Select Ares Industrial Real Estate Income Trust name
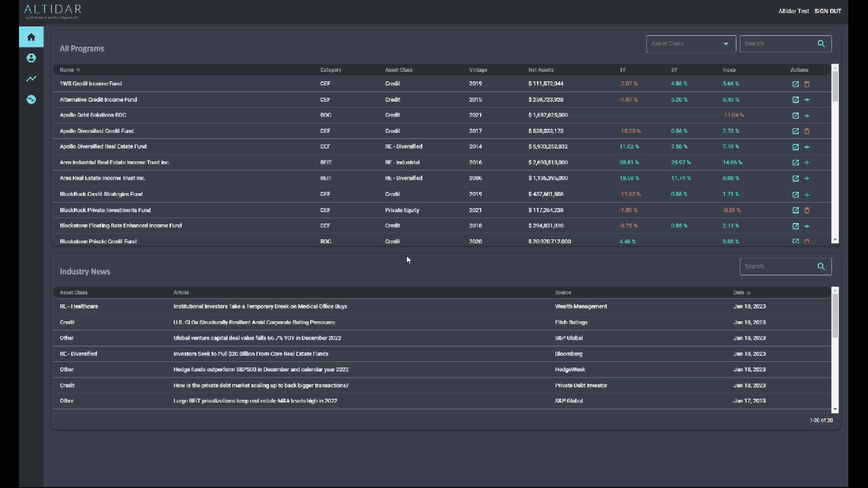 coord(115,163)
